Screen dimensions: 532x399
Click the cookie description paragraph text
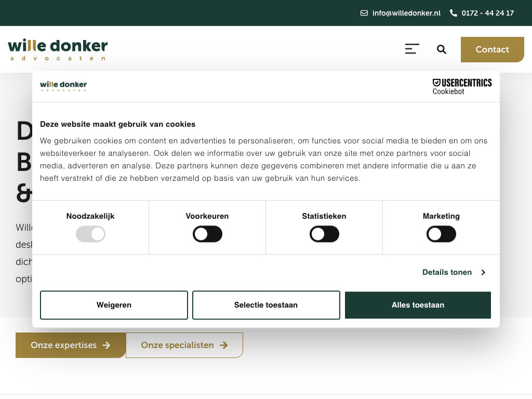click(263, 159)
